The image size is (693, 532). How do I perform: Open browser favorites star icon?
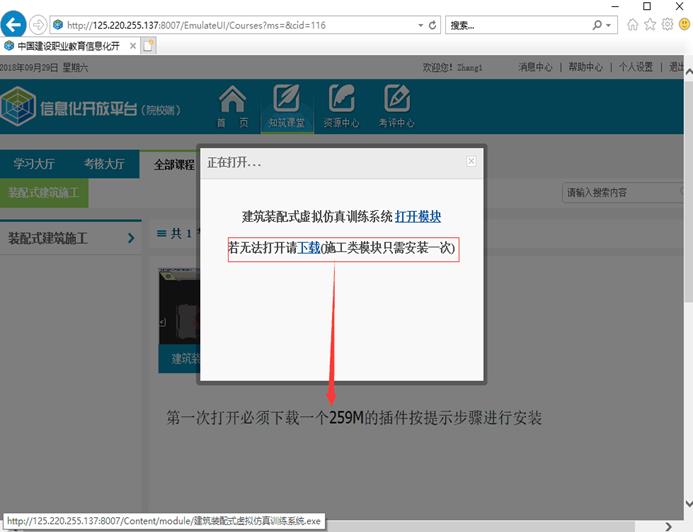coord(649,25)
